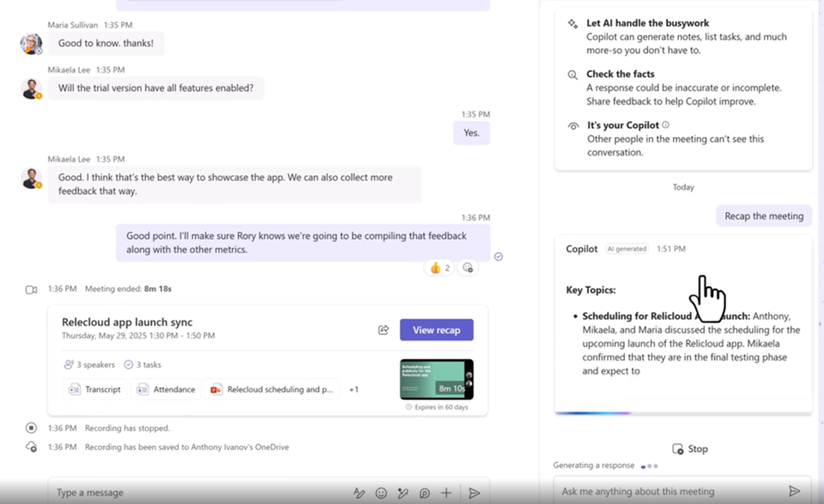Open the Transcript file chip

[x=95, y=389]
